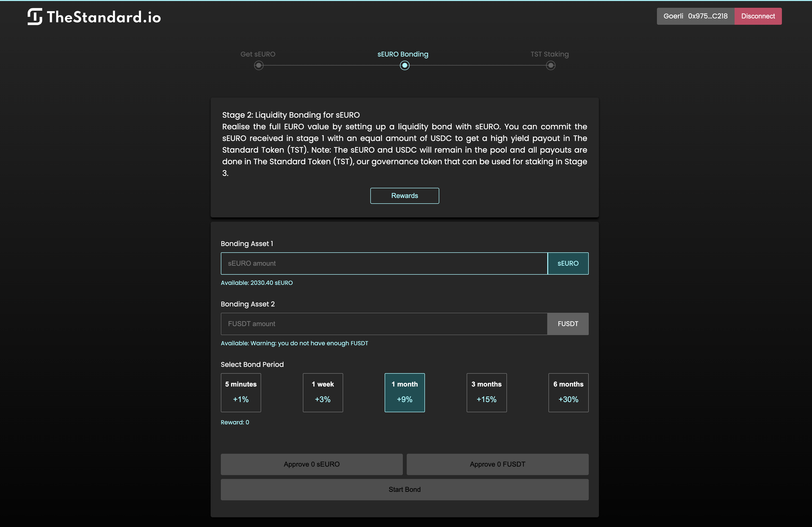Click the Start Bond button

pos(405,489)
